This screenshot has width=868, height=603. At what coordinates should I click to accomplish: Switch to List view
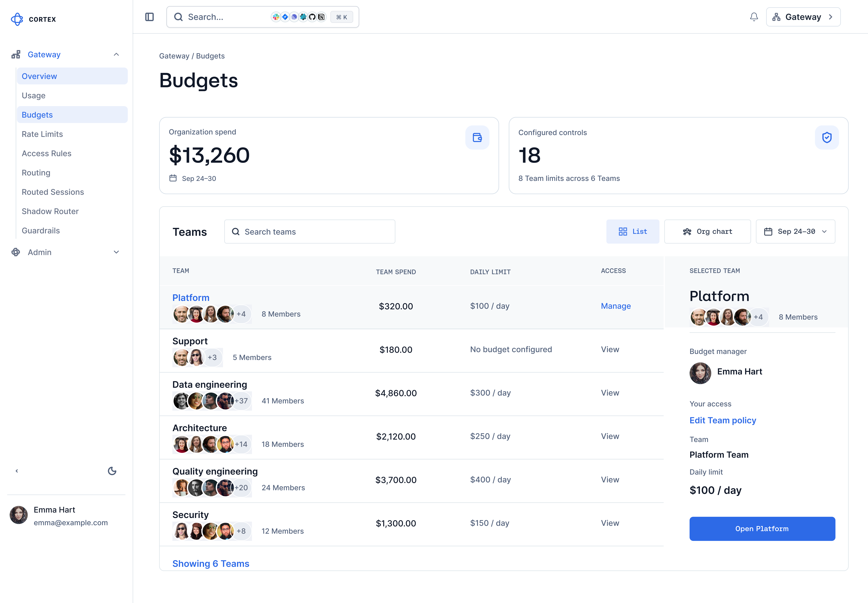coord(633,232)
